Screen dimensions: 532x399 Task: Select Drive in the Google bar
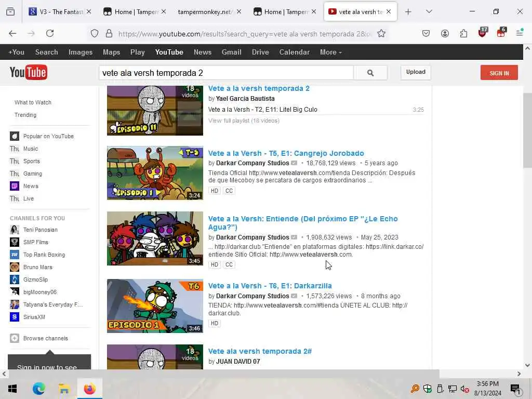click(x=260, y=52)
